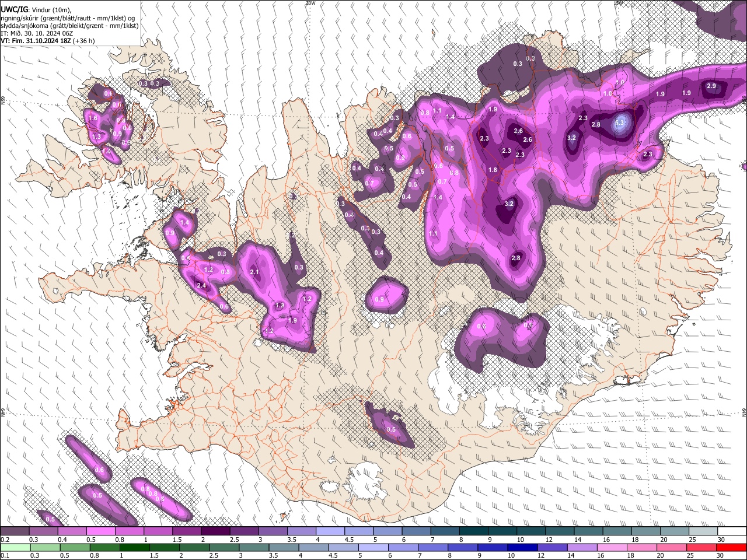Click the 1.6 precipitation value in the Westfjords
Viewport: 747px width, 560px height.
92,118
